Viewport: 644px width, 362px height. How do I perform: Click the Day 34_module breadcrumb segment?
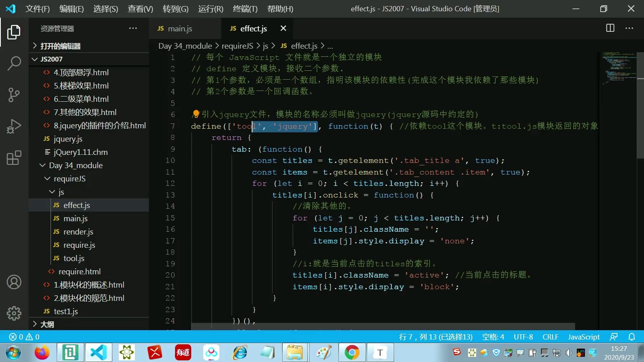[185, 46]
